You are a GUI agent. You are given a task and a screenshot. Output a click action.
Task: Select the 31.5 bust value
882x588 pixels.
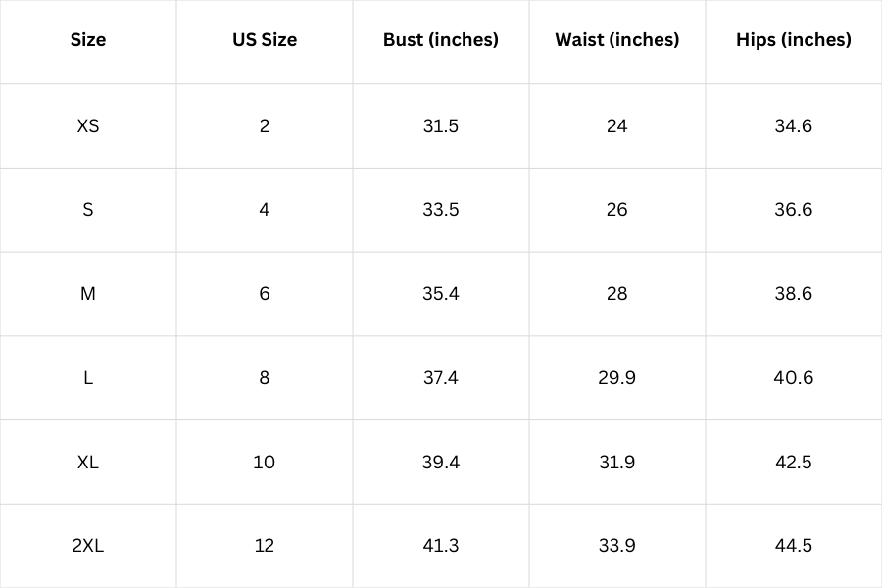(441, 126)
